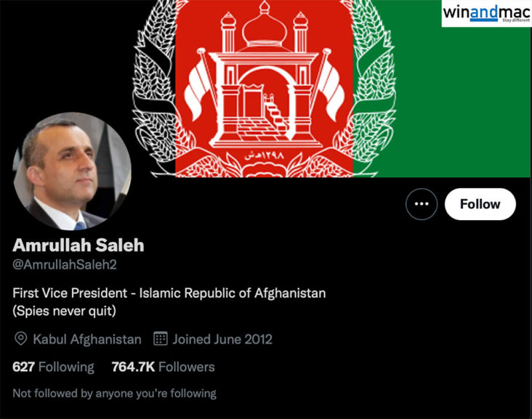The width and height of the screenshot is (532, 419).
Task: Click the (Spies never quit) bio text
Action: tap(64, 312)
